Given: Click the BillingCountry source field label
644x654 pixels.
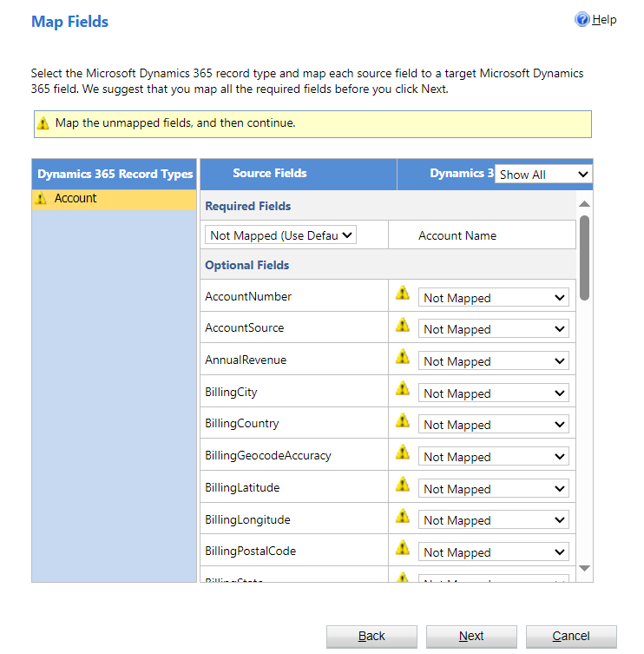Looking at the screenshot, I should (x=242, y=423).
